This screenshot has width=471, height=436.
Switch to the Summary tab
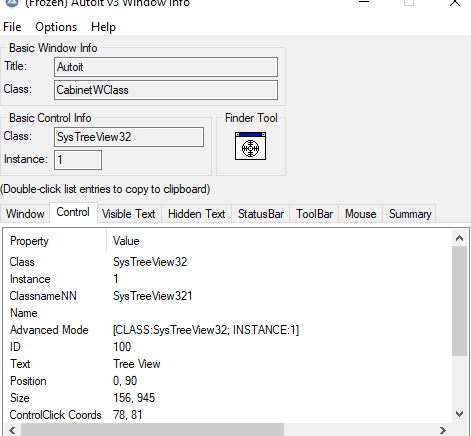pos(410,214)
